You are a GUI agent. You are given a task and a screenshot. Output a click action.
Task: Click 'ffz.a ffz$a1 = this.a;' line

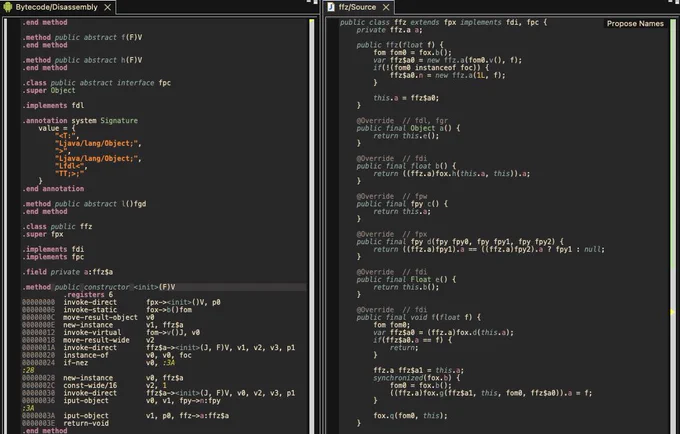[418, 370]
